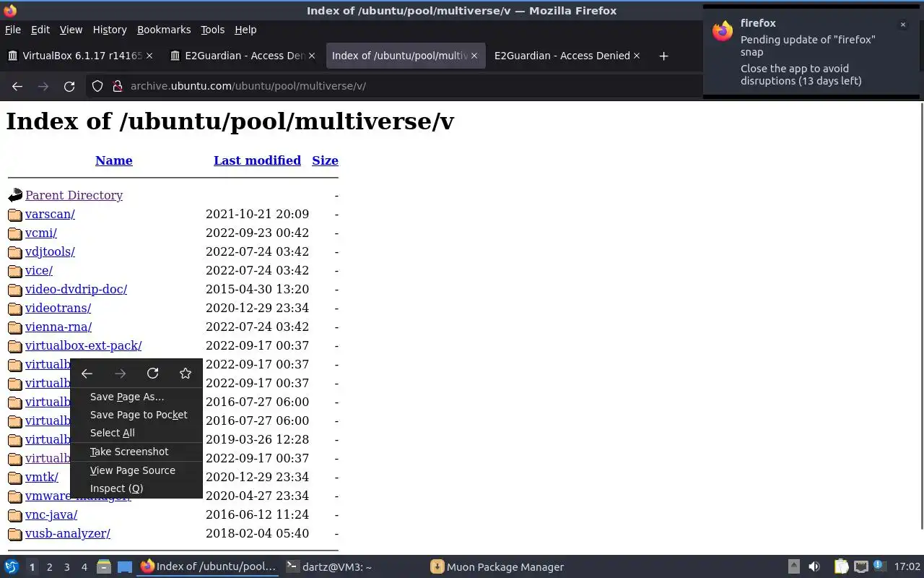Open the Tools menu
Image resolution: width=924 pixels, height=578 pixels.
pos(212,30)
